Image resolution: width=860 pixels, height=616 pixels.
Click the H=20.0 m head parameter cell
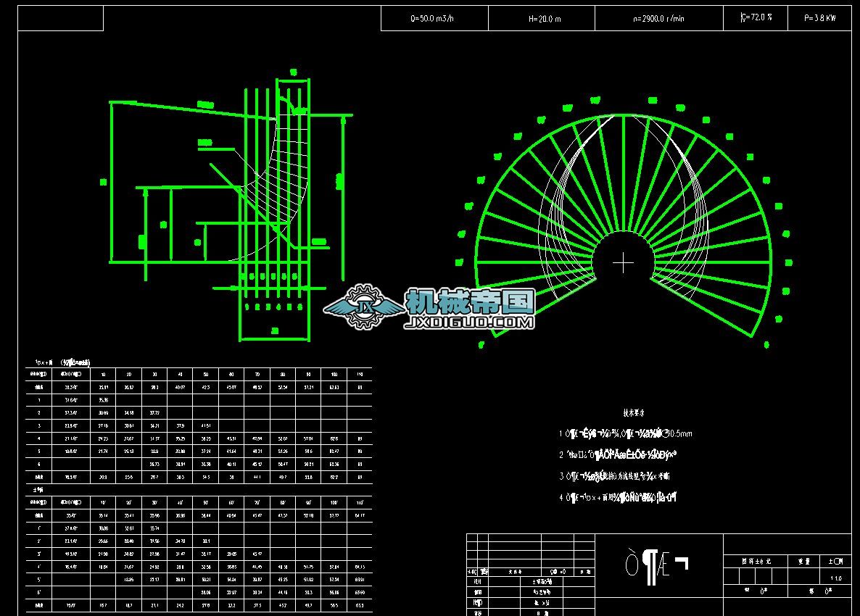point(542,18)
